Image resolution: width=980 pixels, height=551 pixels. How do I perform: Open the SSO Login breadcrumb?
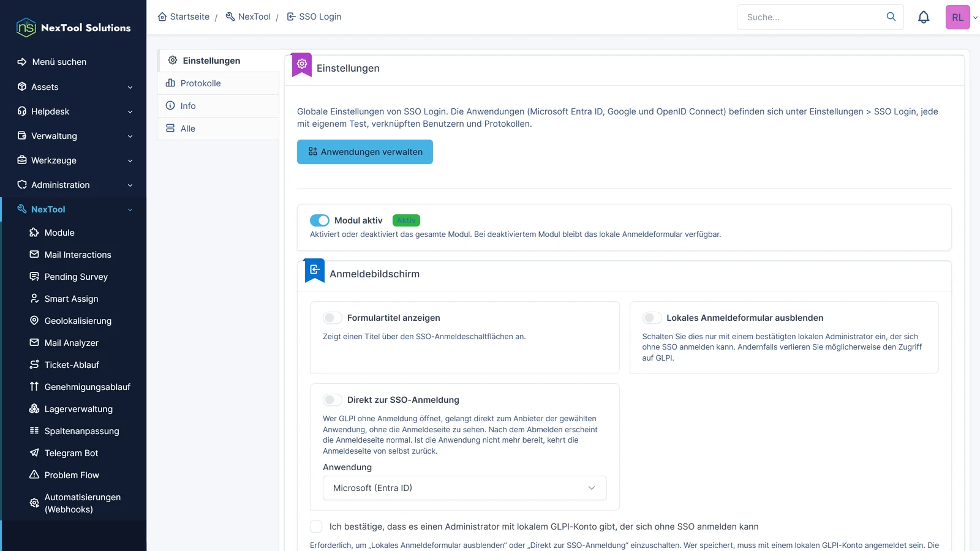[x=314, y=17]
